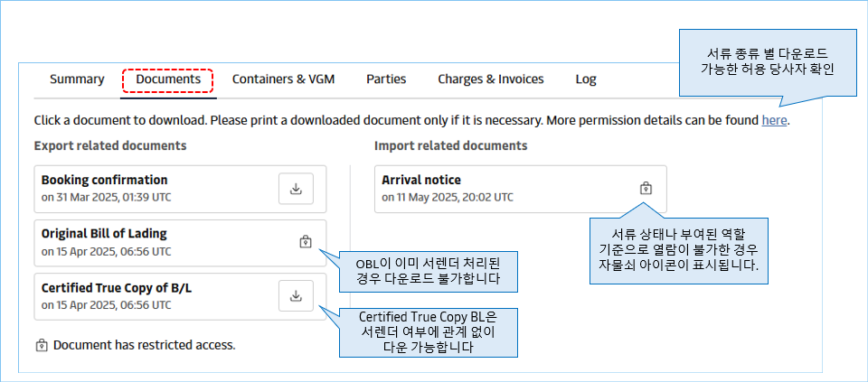Image resolution: width=868 pixels, height=382 pixels.
Task: Open the Containers & VGM tab
Action: [x=283, y=79]
